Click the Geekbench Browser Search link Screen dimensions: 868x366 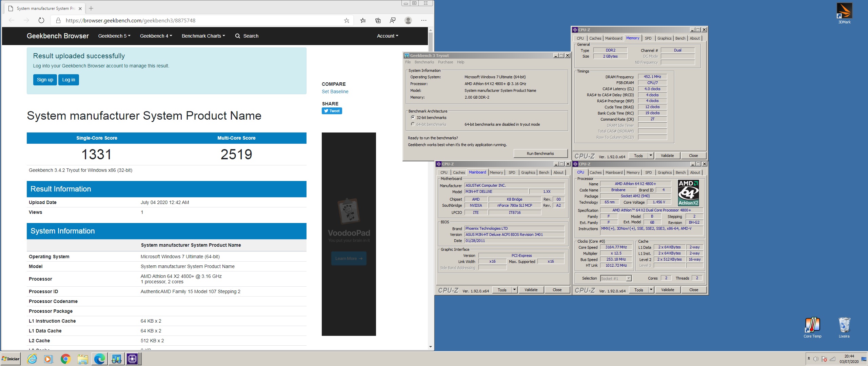(x=247, y=36)
